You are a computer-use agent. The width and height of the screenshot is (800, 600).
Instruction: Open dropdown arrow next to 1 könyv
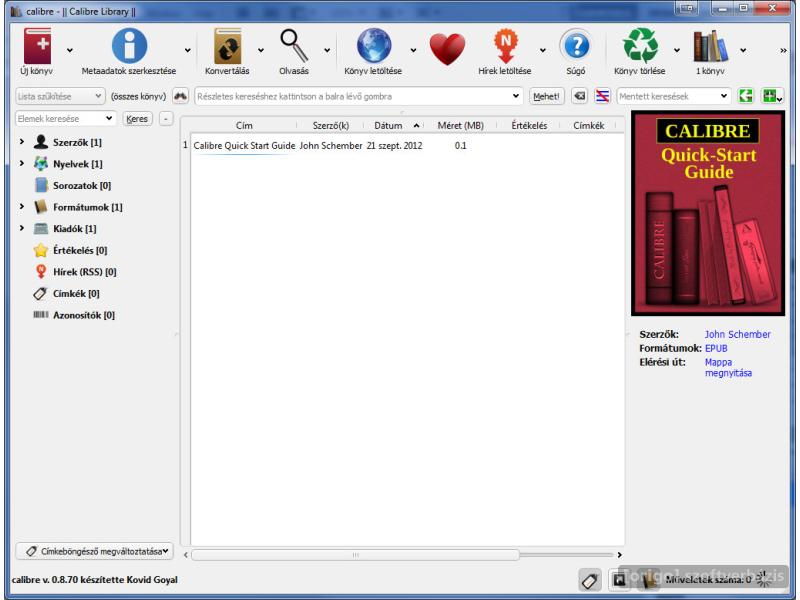(743, 50)
